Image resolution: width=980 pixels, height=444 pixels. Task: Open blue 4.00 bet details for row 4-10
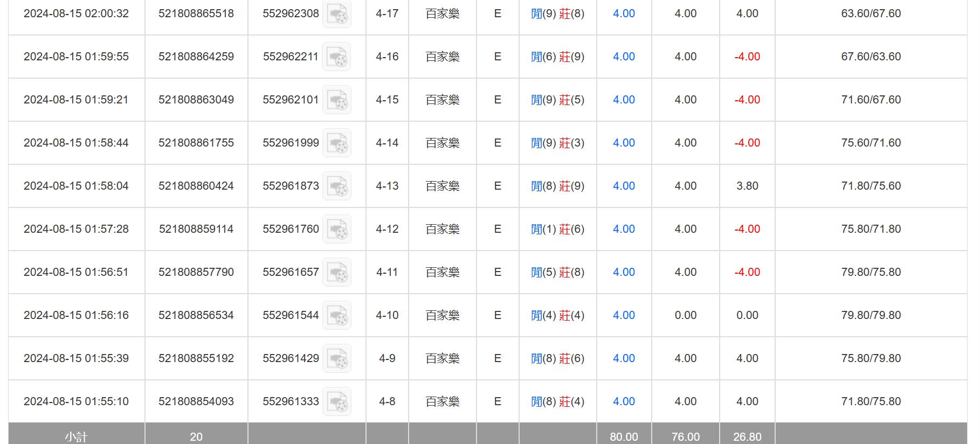[624, 315]
